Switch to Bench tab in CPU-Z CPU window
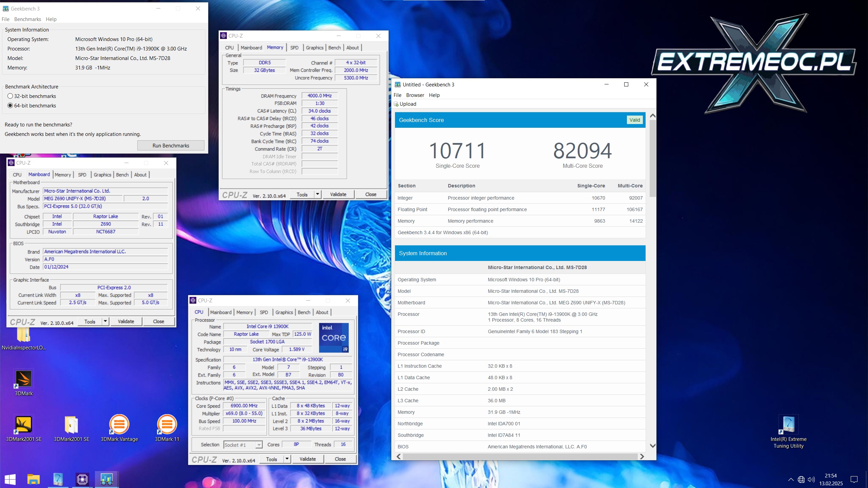Image resolution: width=868 pixels, height=488 pixels. (x=304, y=312)
